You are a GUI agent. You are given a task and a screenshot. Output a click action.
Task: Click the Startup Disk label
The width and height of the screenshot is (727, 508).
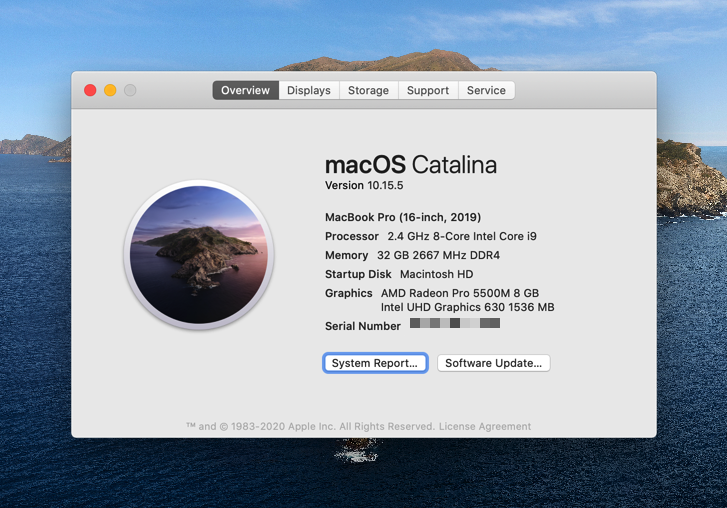pos(358,274)
